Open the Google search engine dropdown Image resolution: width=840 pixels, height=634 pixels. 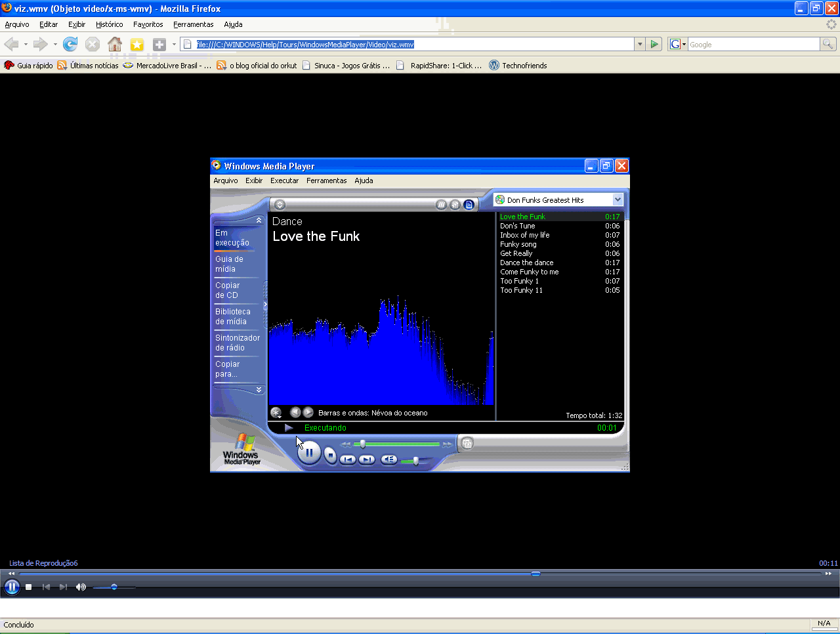[677, 44]
